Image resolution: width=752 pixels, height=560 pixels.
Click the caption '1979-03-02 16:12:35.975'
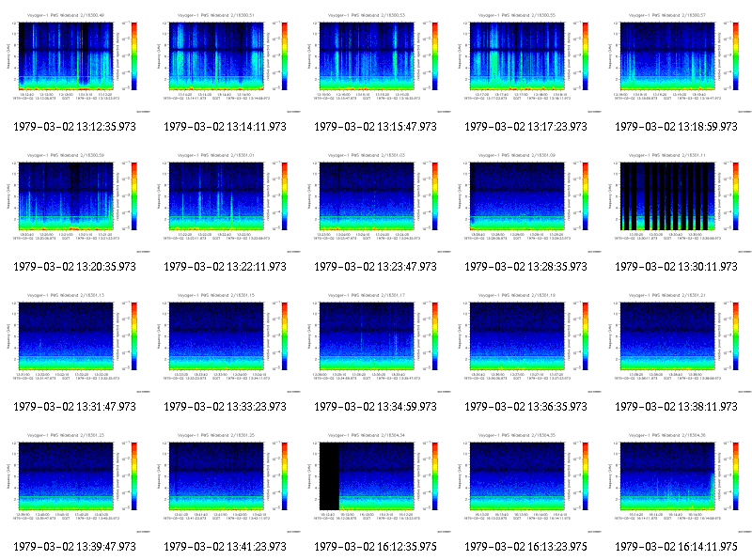(375, 547)
